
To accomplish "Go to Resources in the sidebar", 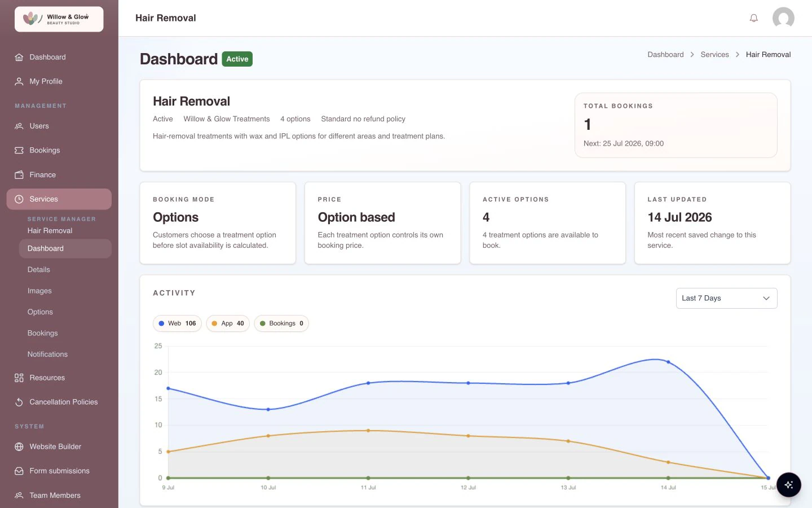I will 59,378.
